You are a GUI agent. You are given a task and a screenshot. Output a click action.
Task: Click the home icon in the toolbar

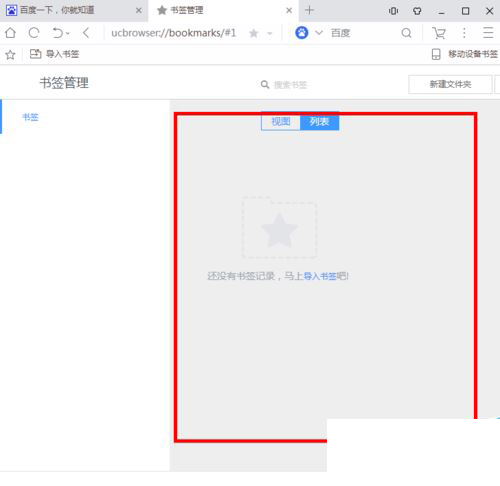(x=10, y=33)
